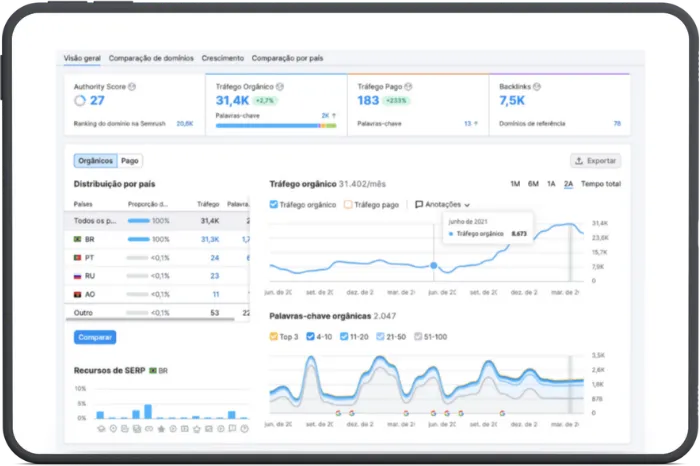Click the highlighted data point on organic chart
The height and width of the screenshot is (466, 700).
pos(433,266)
